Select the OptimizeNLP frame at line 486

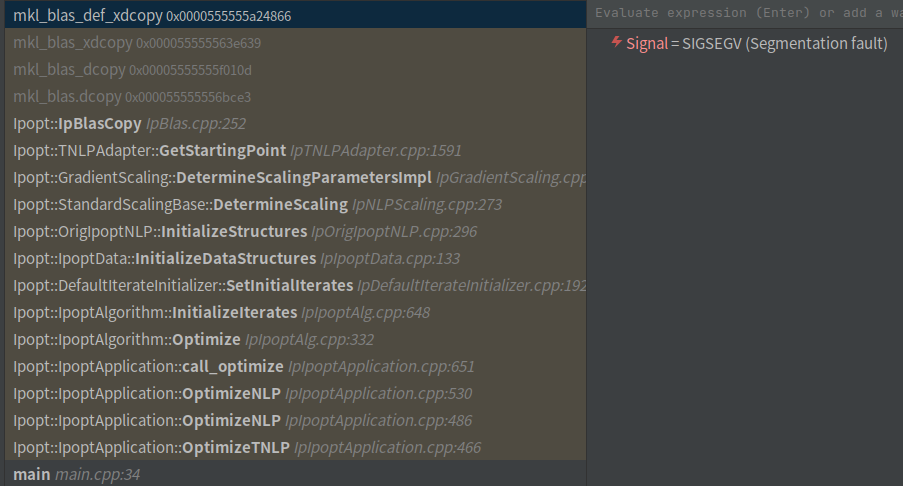(242, 421)
